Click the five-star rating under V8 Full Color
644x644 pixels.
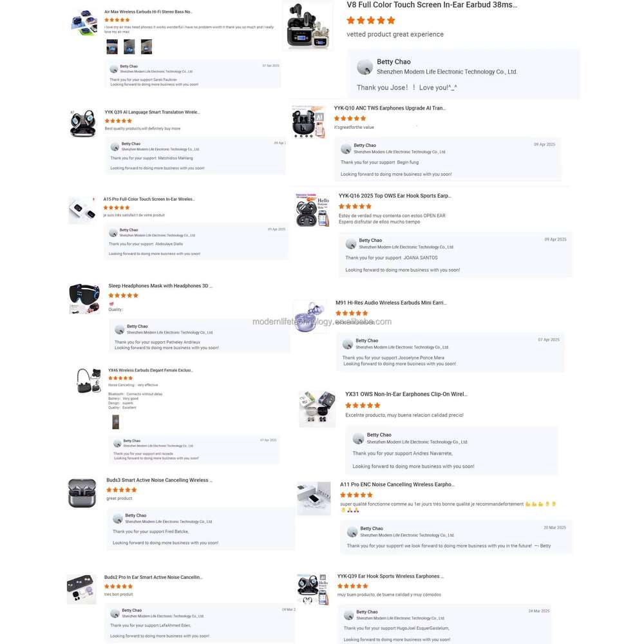click(371, 21)
